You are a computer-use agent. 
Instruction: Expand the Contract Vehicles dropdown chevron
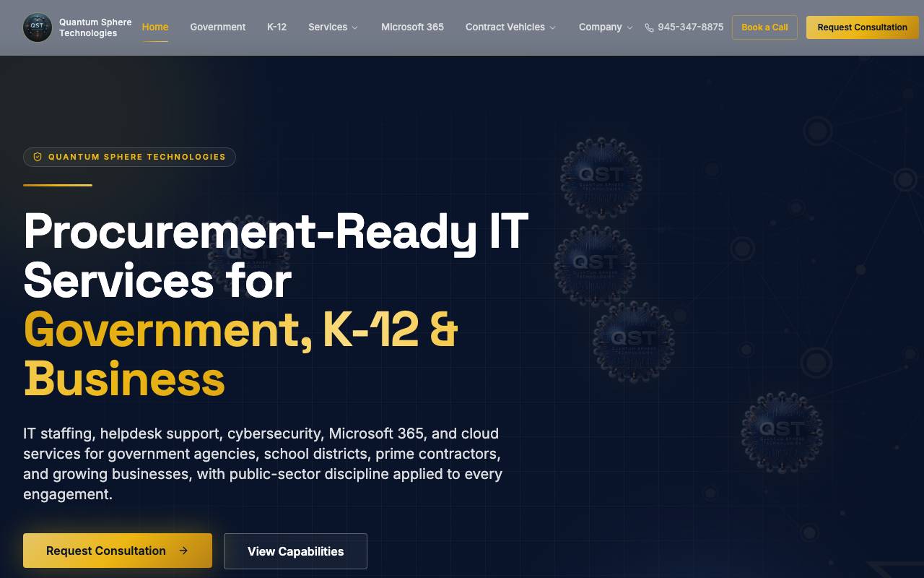coord(553,27)
